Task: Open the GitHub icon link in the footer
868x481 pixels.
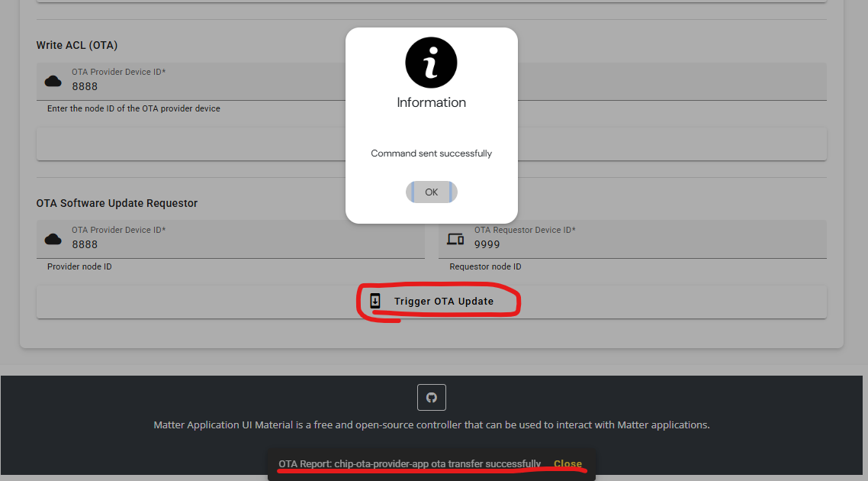Action: coord(431,397)
